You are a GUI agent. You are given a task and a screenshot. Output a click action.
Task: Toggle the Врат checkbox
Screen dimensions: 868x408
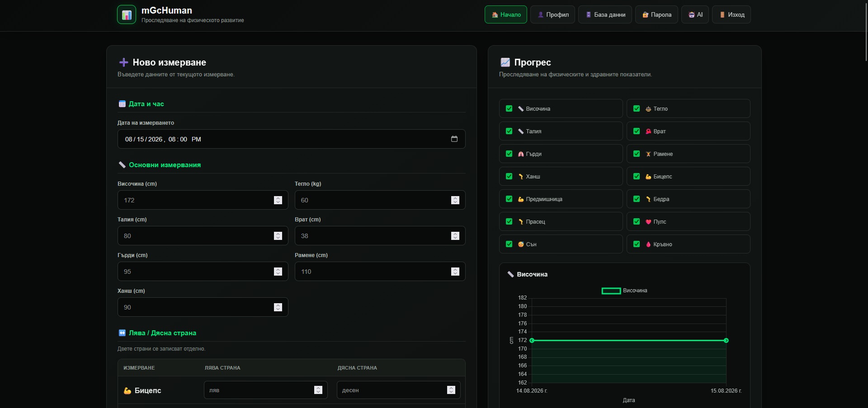[x=637, y=131]
